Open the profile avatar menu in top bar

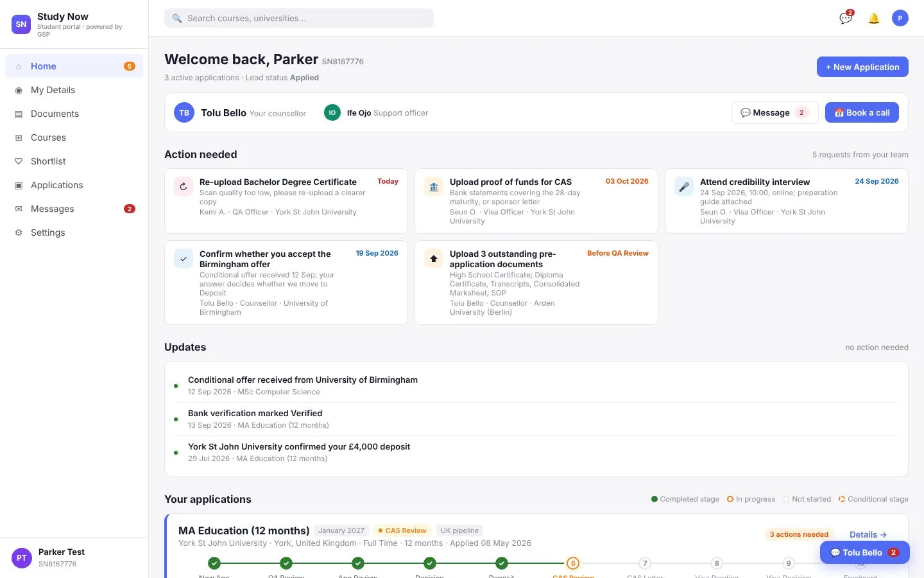coord(900,18)
